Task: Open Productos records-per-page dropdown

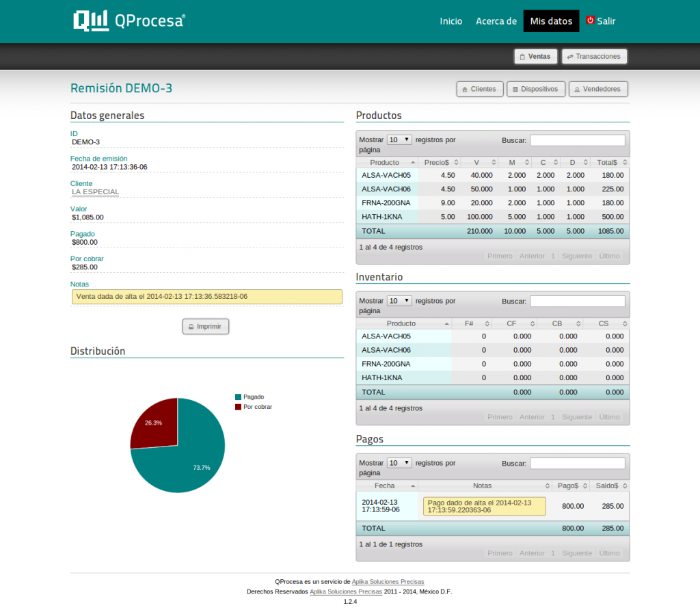Action: 399,139
